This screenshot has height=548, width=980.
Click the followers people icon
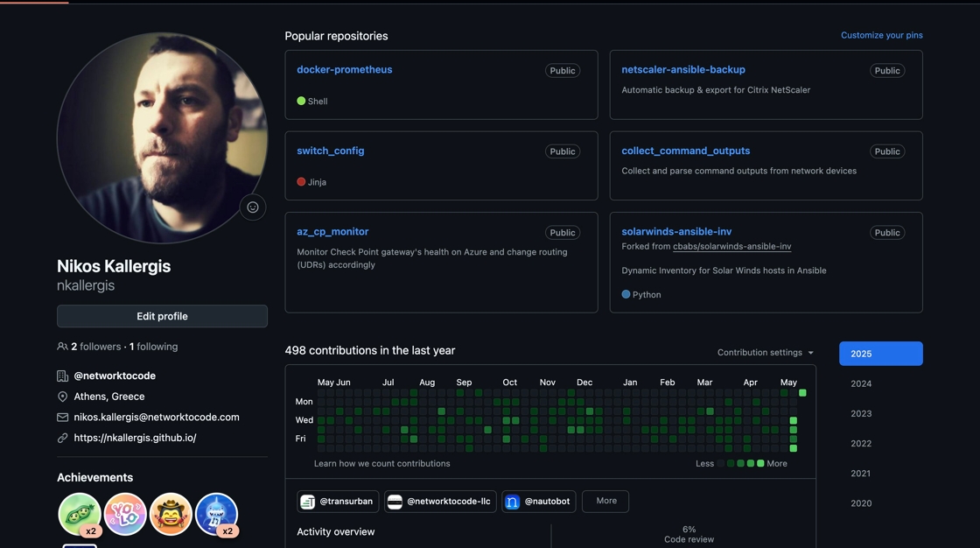62,347
